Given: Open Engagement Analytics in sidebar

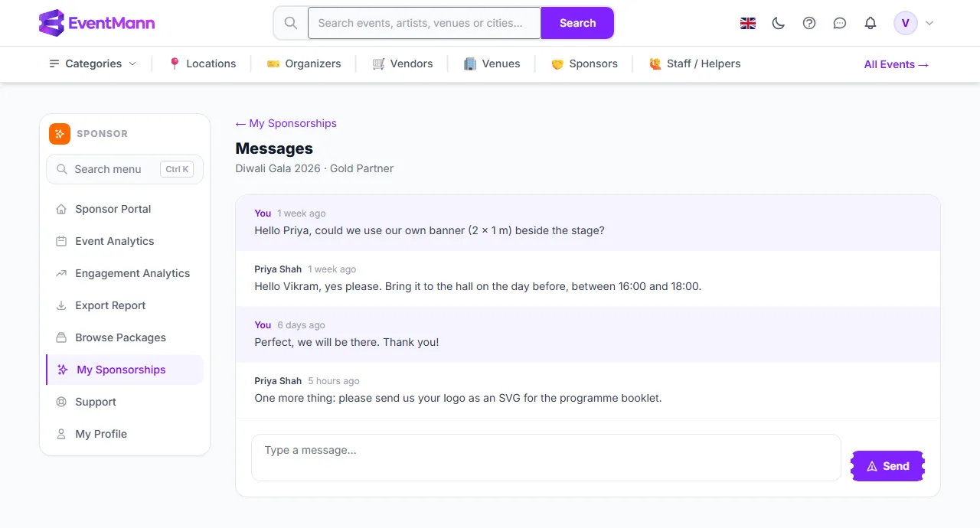Looking at the screenshot, I should pyautogui.click(x=125, y=273).
